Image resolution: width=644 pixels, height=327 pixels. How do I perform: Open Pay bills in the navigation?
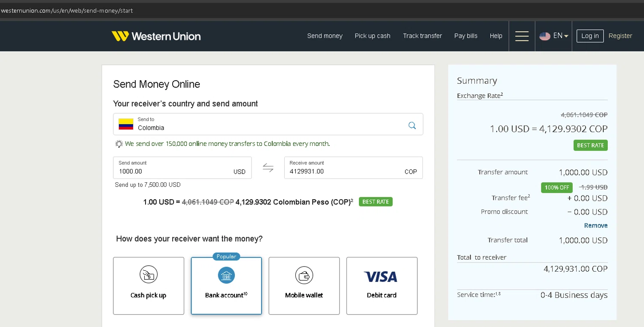466,36
